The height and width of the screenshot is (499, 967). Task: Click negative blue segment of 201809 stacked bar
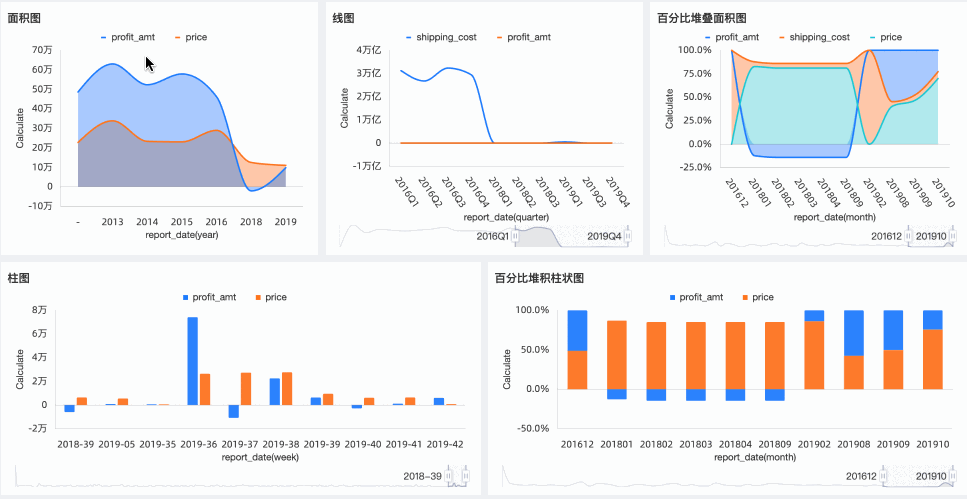(x=775, y=395)
